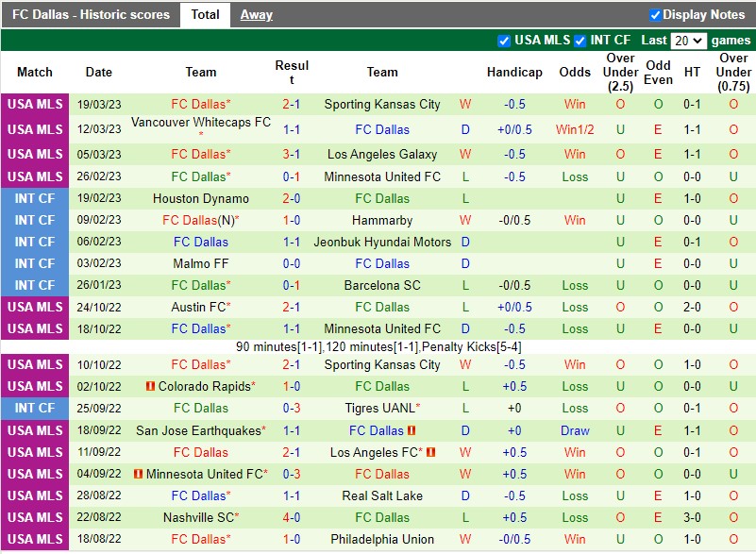Viewport: 756px width, 554px height.
Task: Switch to the Away tab
Action: pyautogui.click(x=257, y=14)
